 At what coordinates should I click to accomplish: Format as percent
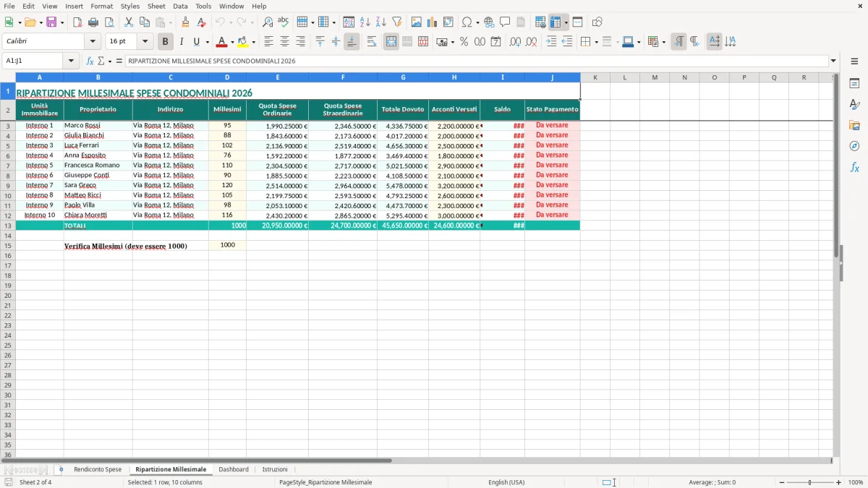click(x=464, y=41)
